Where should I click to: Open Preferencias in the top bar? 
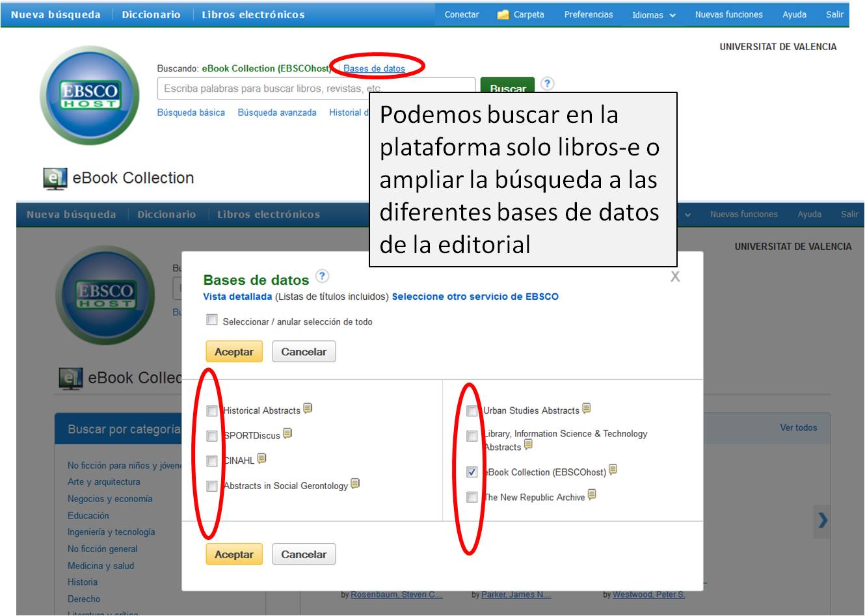click(589, 14)
